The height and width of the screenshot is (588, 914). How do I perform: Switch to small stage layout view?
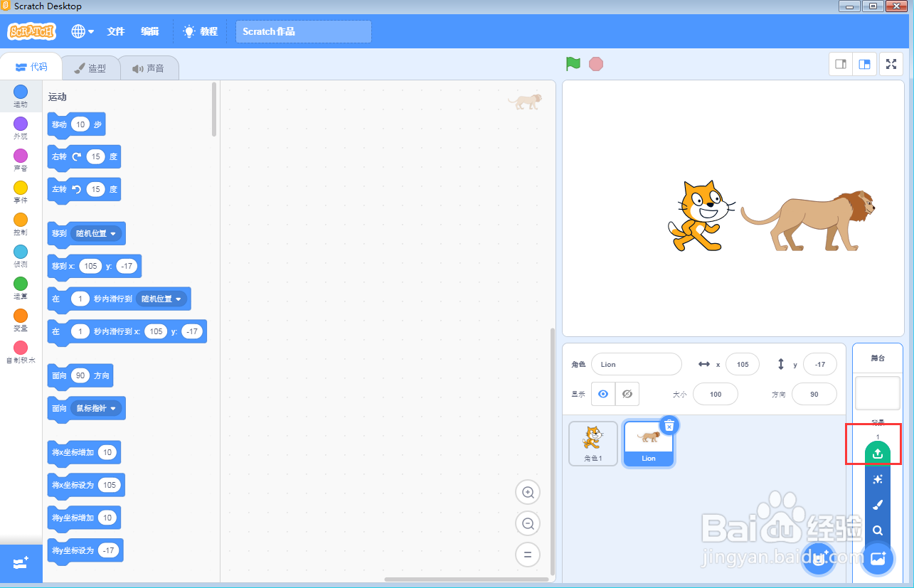coord(840,63)
